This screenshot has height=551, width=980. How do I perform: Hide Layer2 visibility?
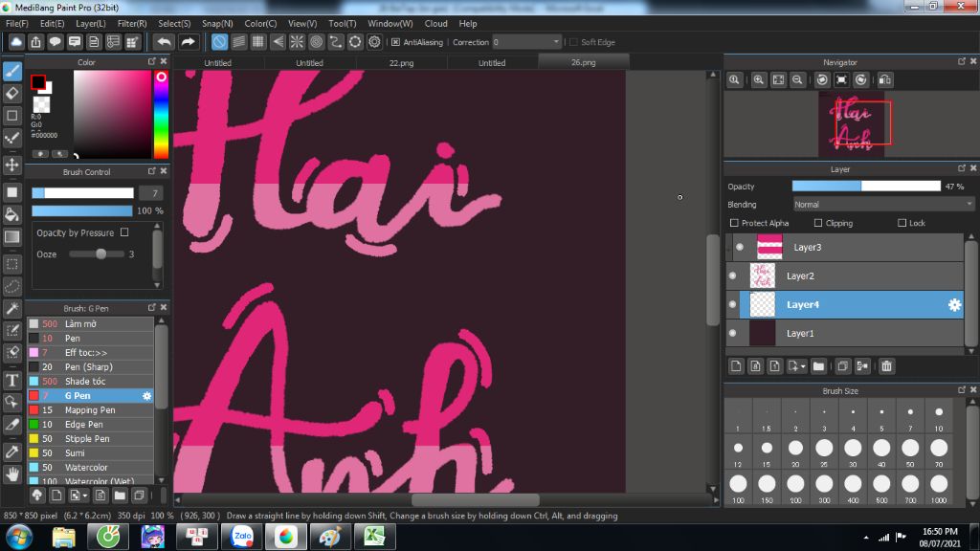pyautogui.click(x=732, y=275)
